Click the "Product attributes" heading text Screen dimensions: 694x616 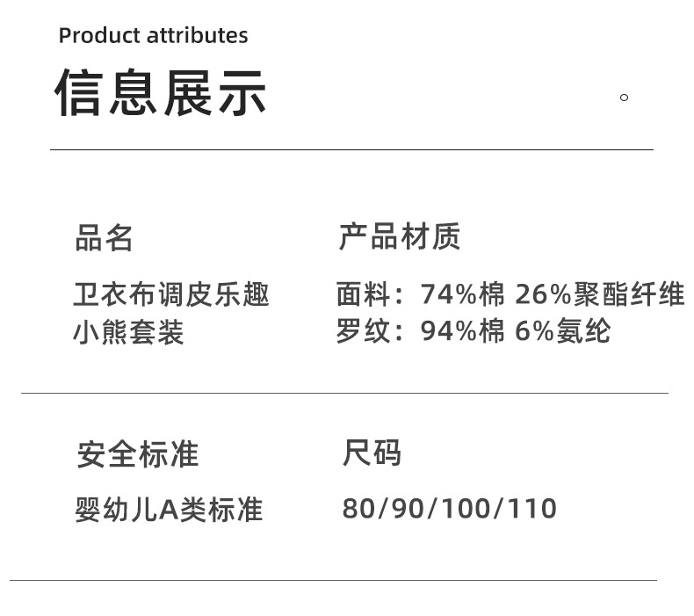[153, 36]
